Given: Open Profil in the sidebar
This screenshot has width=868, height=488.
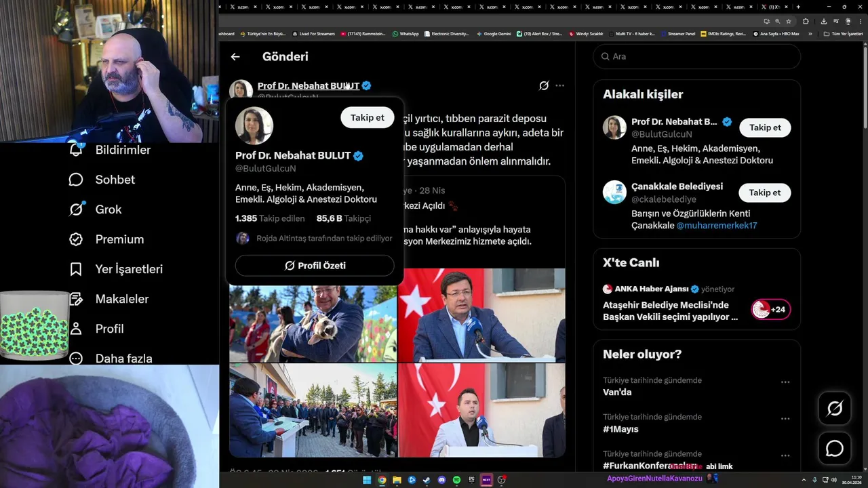Looking at the screenshot, I should [96, 329].
